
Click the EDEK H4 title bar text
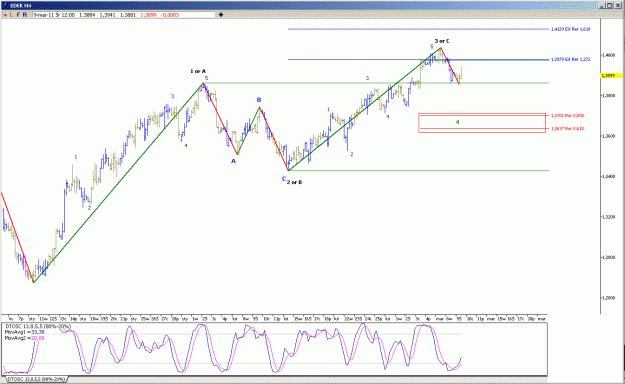pyautogui.click(x=21, y=6)
